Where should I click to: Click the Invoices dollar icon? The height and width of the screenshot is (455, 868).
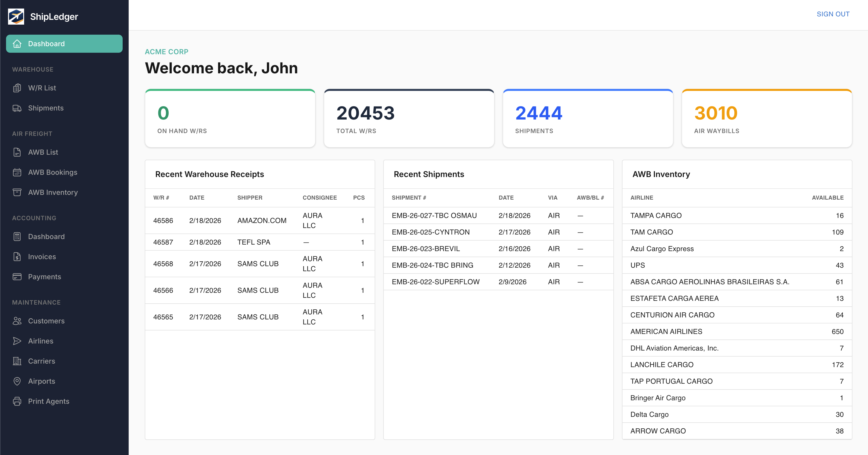(17, 256)
